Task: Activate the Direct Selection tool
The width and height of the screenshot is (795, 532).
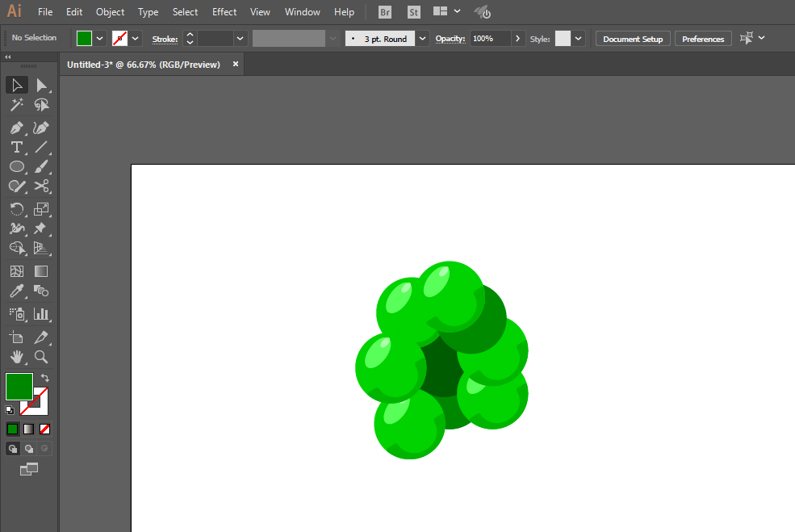Action: click(41, 86)
